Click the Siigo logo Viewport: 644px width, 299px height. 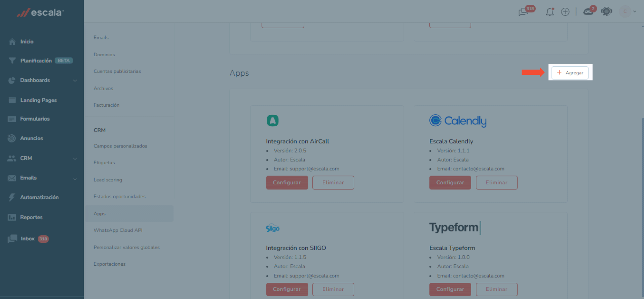pos(273,228)
